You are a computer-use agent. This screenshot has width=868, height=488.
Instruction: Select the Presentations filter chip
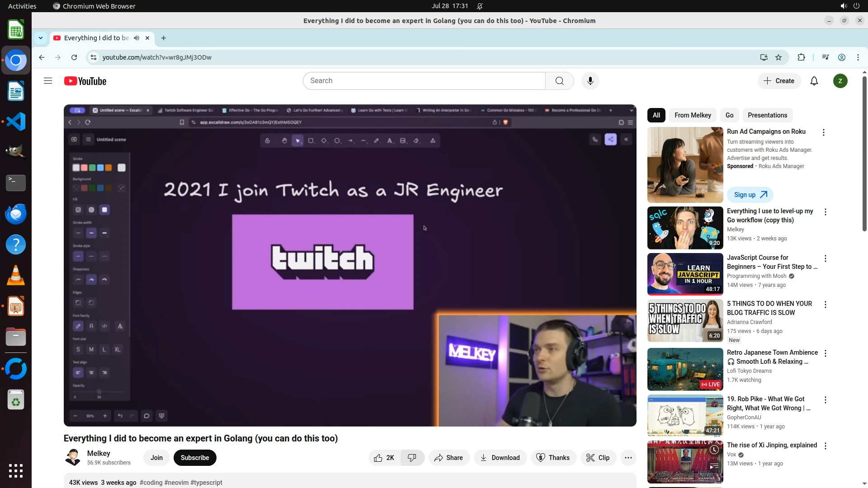[x=767, y=115]
